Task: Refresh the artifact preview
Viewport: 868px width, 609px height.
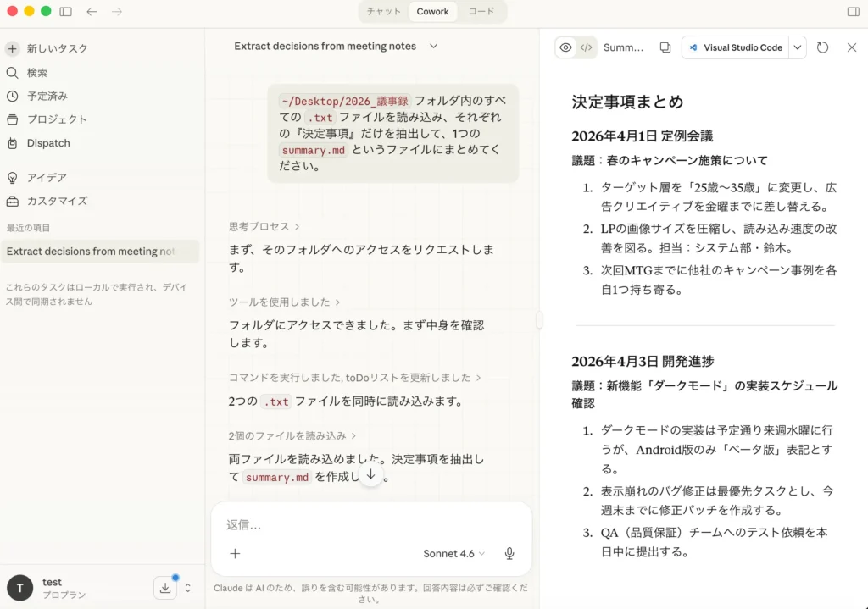Action: 822,47
